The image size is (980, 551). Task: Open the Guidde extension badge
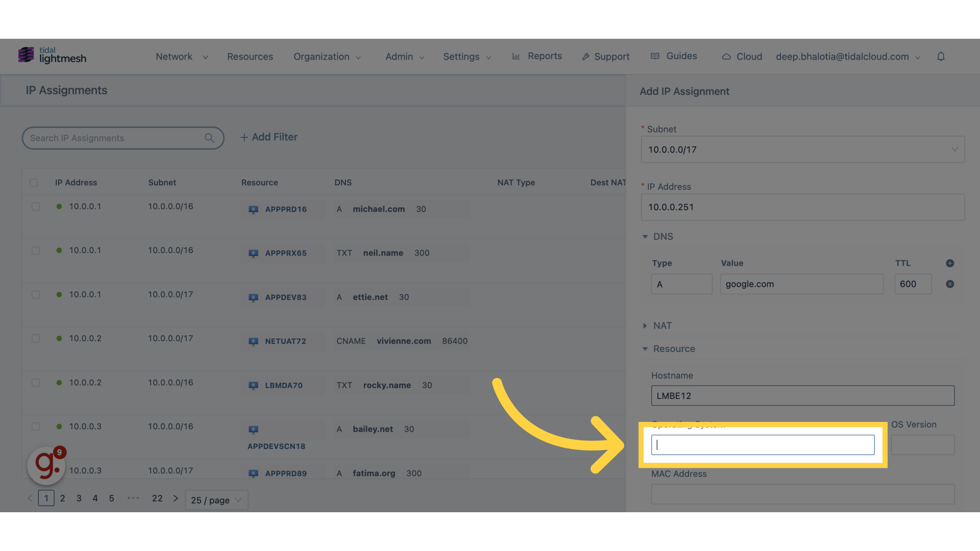tap(46, 465)
